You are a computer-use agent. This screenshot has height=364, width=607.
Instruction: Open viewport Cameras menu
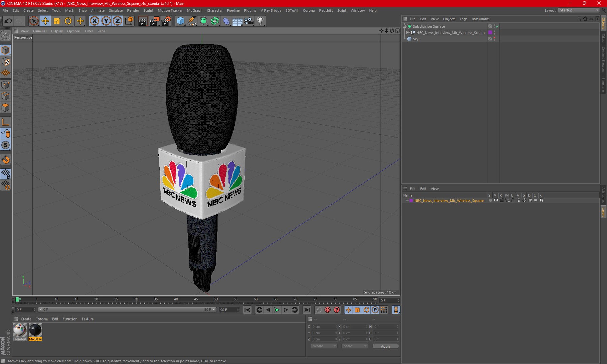coord(40,31)
